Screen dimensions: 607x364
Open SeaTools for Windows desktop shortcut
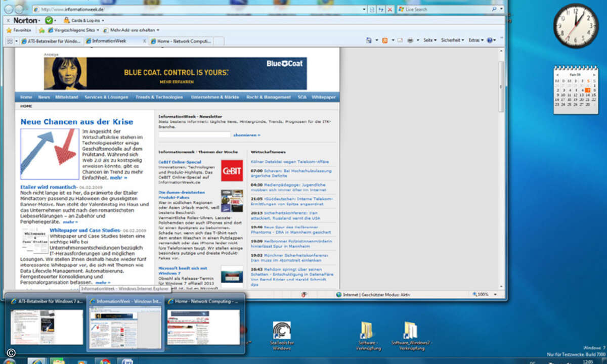282,330
